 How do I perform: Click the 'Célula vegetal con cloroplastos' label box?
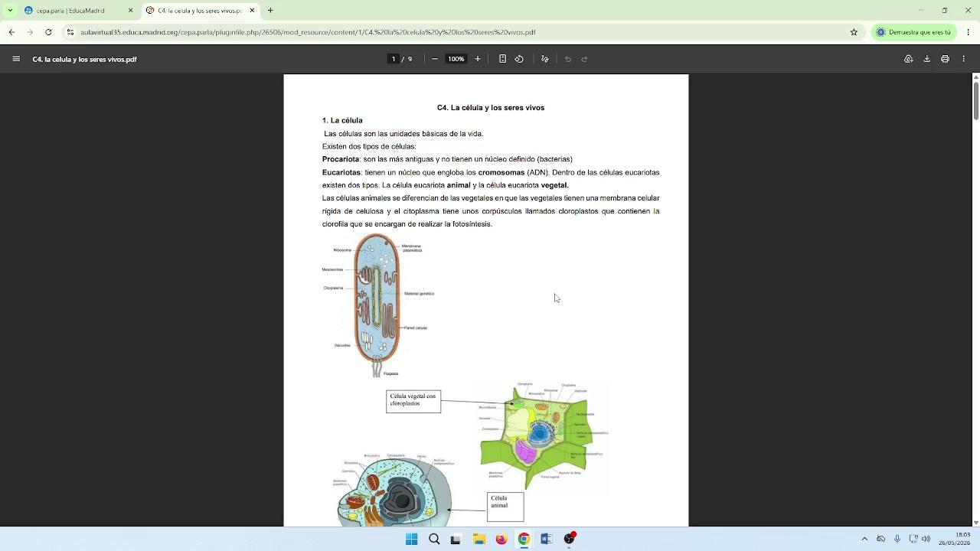pyautogui.click(x=413, y=400)
